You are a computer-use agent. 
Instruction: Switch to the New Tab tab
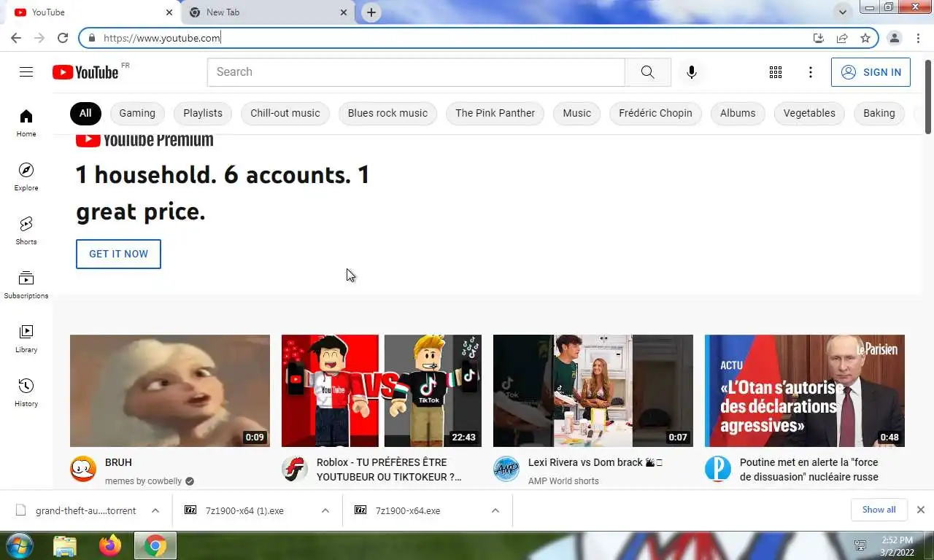coord(268,12)
